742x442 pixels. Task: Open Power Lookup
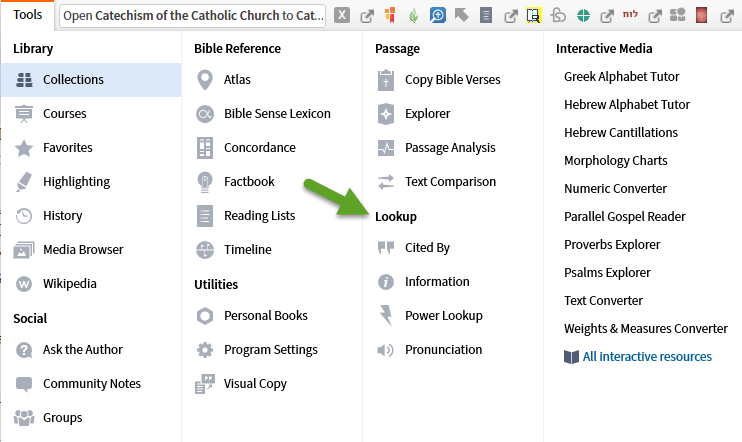443,316
